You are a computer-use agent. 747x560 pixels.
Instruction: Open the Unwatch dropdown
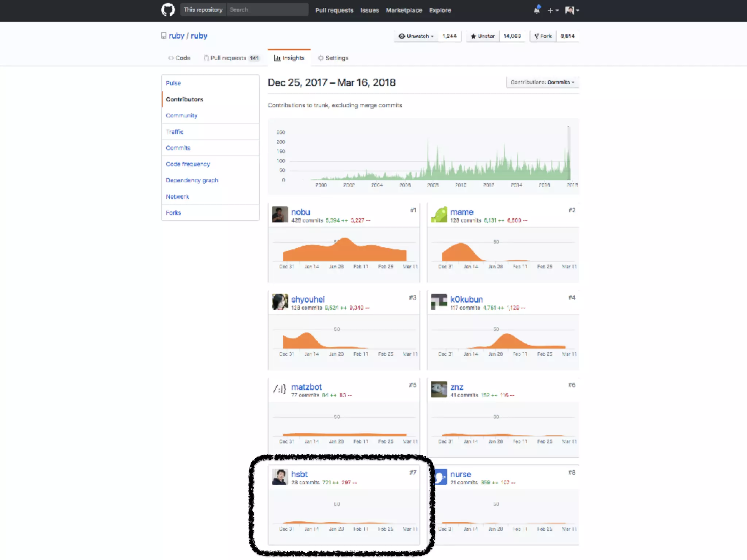[416, 36]
